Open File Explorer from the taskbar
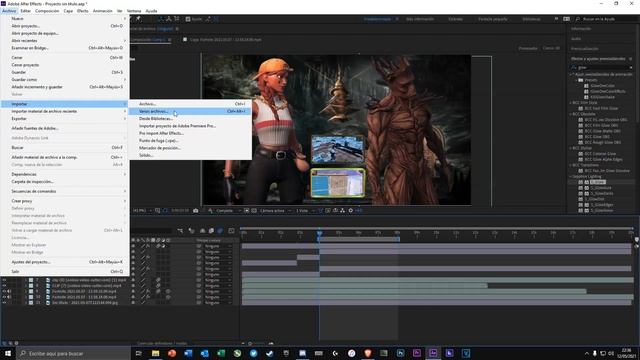This screenshot has width=640, height=360. [156, 353]
